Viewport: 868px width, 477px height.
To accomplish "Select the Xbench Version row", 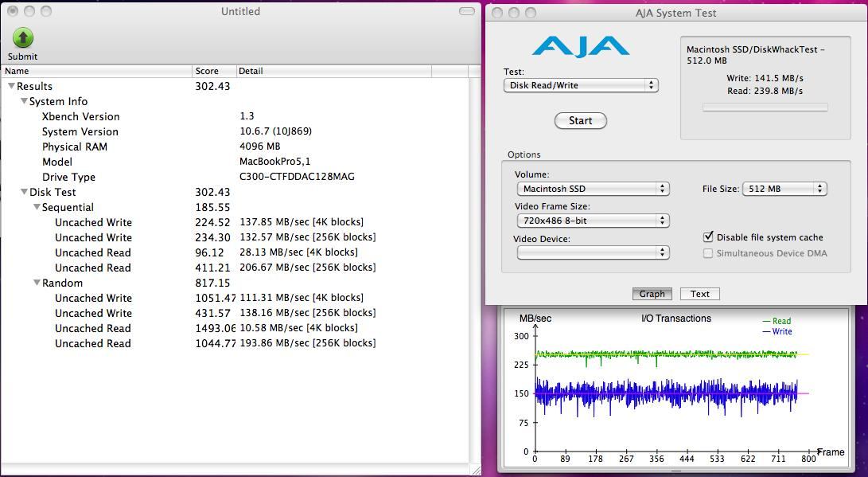I will 235,116.
